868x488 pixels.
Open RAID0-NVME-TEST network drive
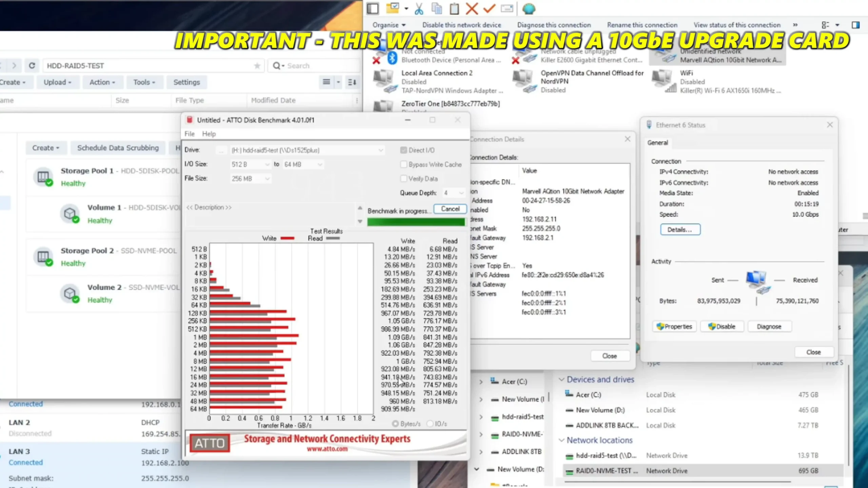[x=606, y=471]
